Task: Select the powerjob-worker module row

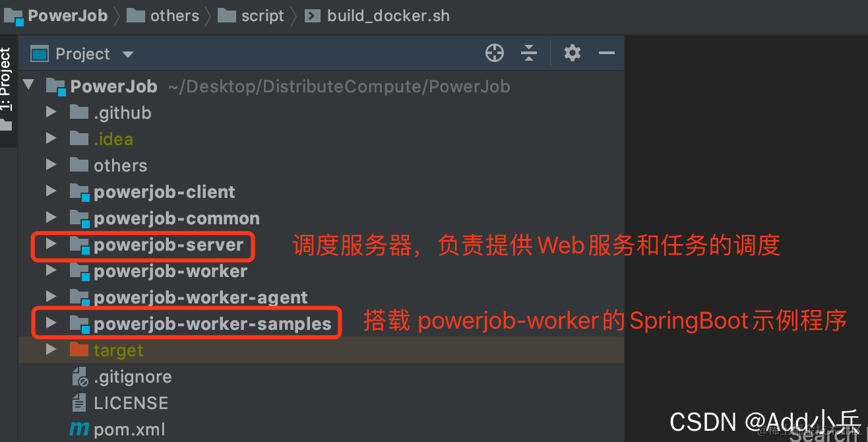Action: pos(321,271)
